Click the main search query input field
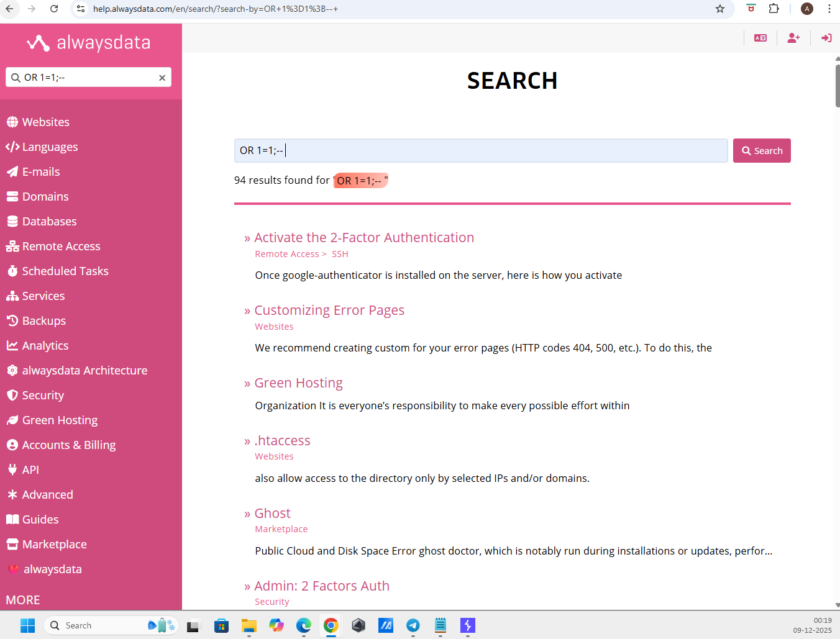Image resolution: width=840 pixels, height=639 pixels. pos(480,151)
